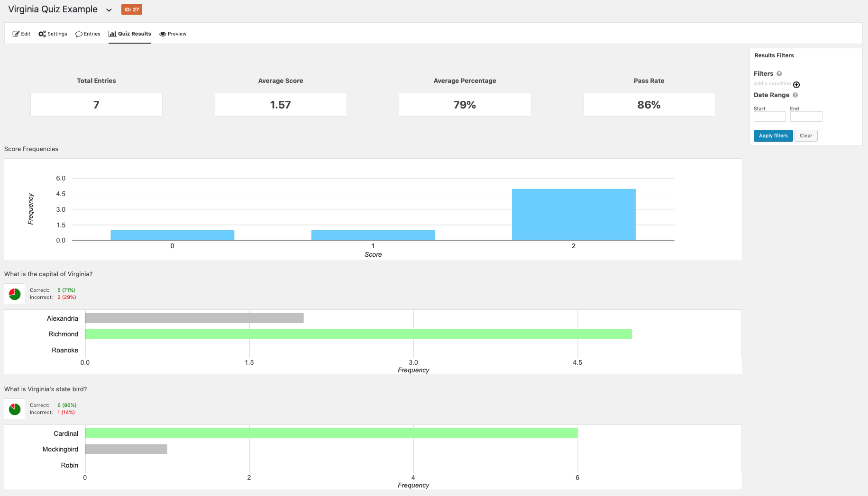Screen dimensions: 868x496
Task: Expand the Virginia Quiz Example form switcher
Action: pos(109,10)
